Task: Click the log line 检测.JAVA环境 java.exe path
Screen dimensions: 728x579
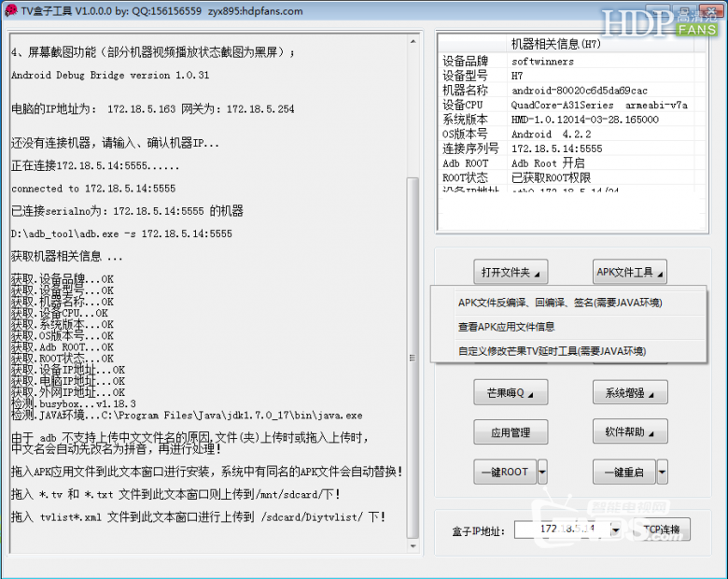Action: pos(187,415)
